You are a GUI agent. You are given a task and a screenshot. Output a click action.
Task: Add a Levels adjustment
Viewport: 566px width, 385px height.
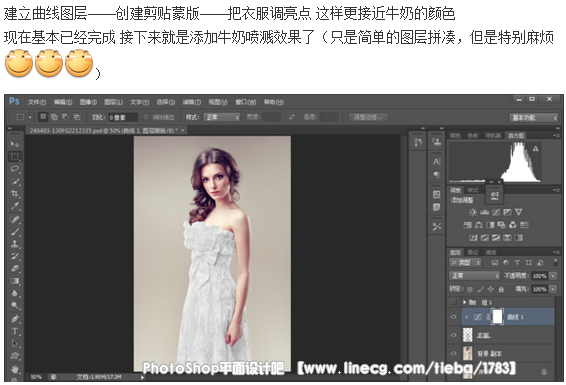[x=484, y=212]
